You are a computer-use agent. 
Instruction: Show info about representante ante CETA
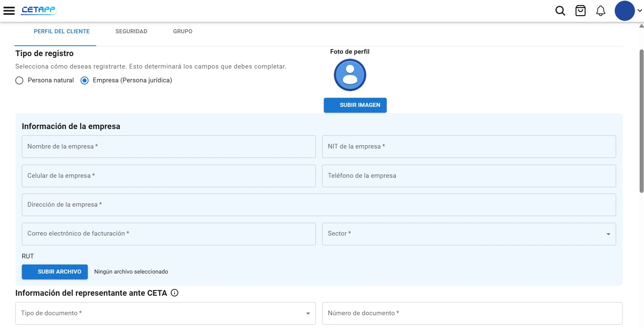[175, 293]
